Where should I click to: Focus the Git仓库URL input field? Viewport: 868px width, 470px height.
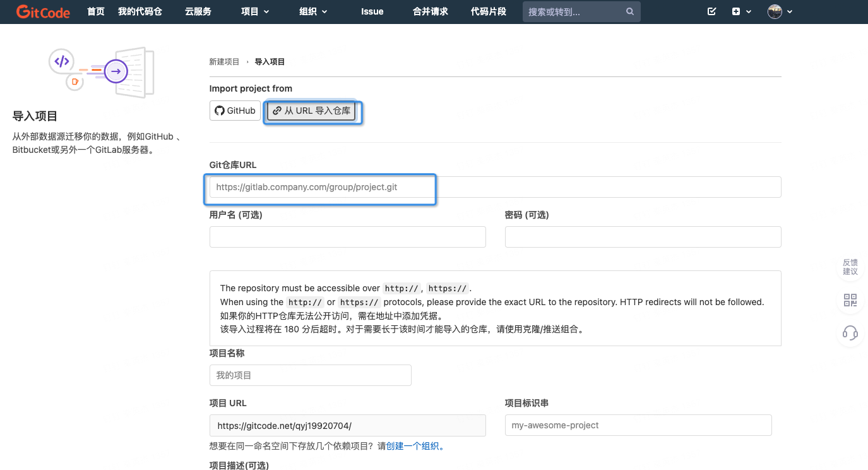pos(495,188)
